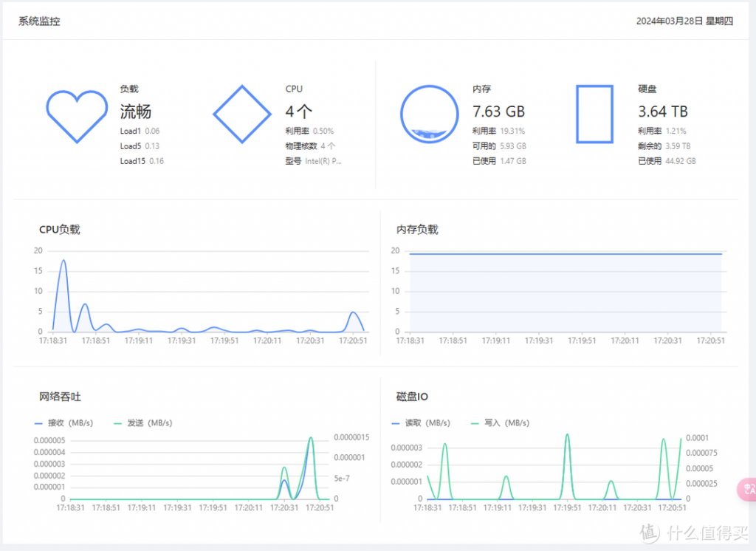This screenshot has height=551, width=756.
Task: Open the pink floating translate button
Action: pos(747,489)
